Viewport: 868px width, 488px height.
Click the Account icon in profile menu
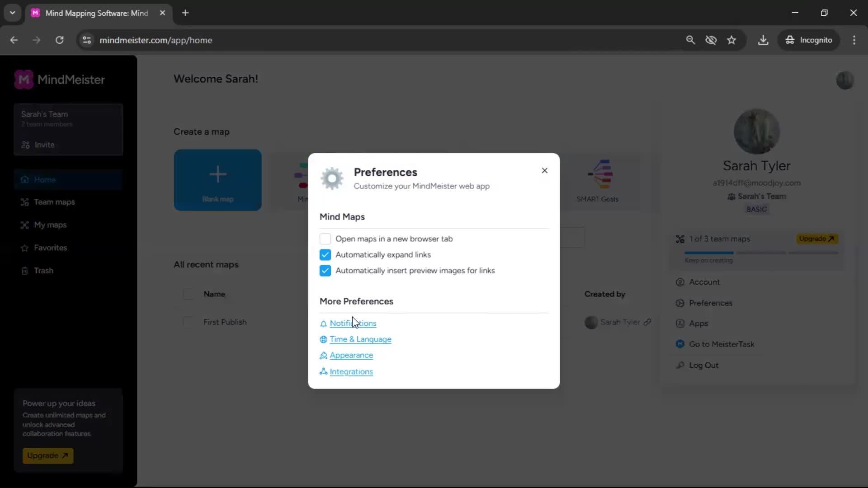click(x=680, y=282)
